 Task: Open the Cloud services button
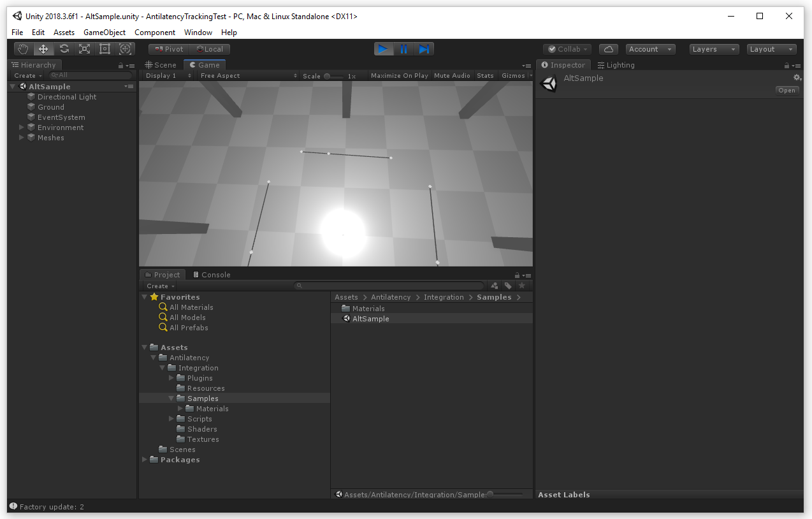[609, 49]
